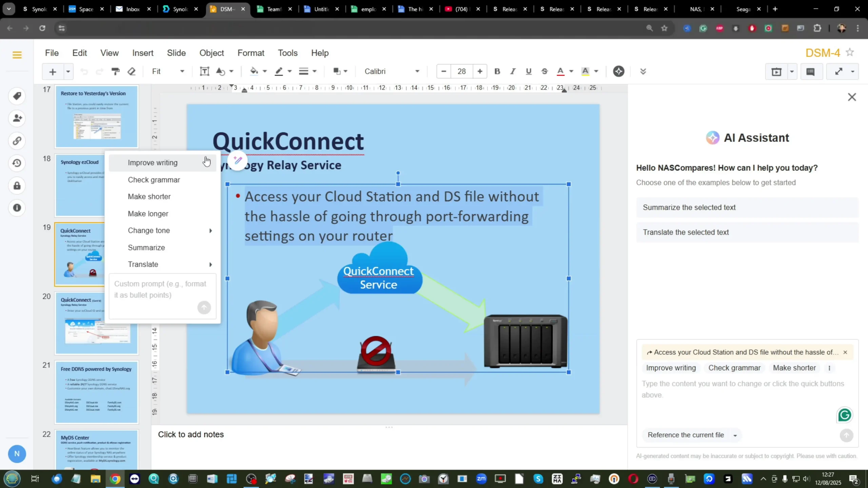The height and width of the screenshot is (488, 868).
Task: Click the font color A button
Action: [560, 71]
